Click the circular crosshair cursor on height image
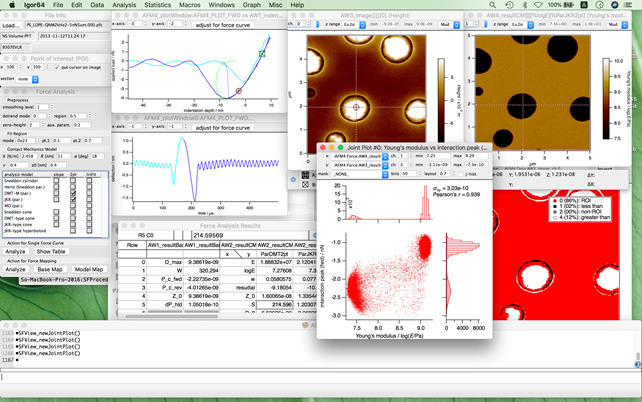Image resolution: width=642 pixels, height=402 pixels. pyautogui.click(x=355, y=106)
